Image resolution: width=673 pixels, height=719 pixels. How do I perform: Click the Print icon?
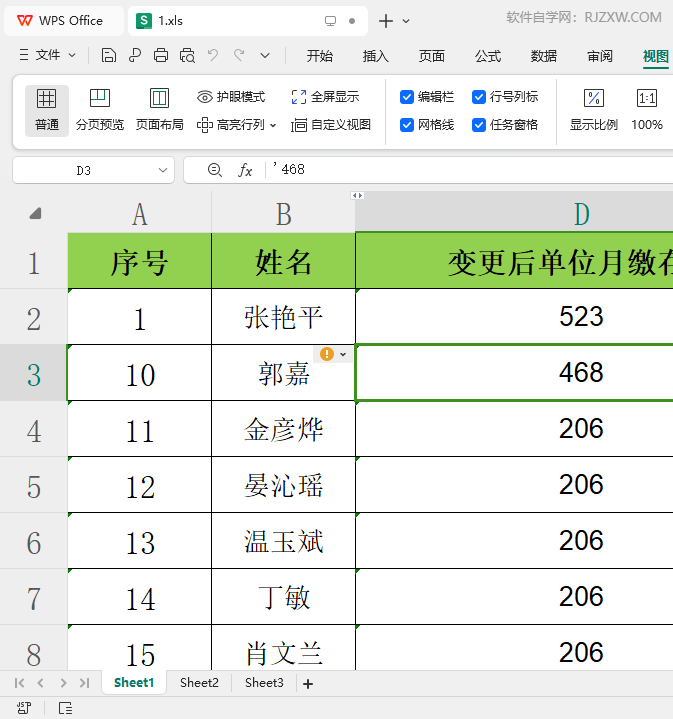(x=161, y=56)
